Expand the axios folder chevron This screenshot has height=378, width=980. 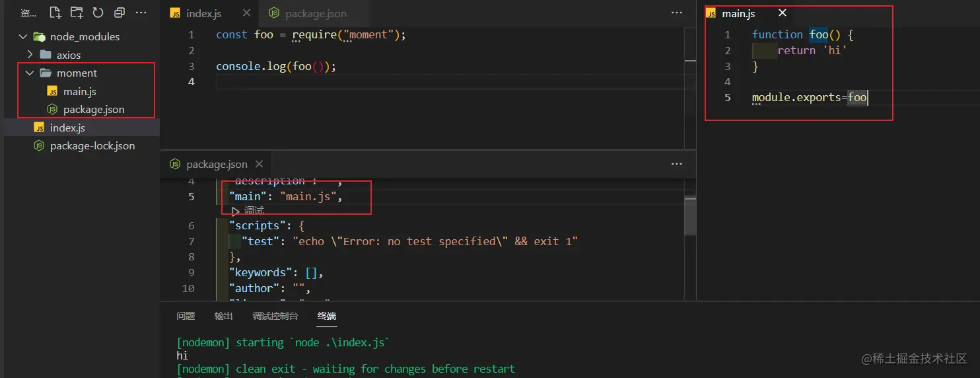pyautogui.click(x=30, y=55)
